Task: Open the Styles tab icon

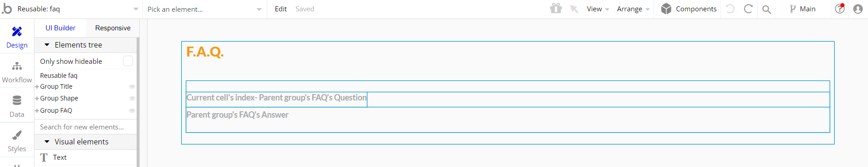Action: (x=17, y=135)
